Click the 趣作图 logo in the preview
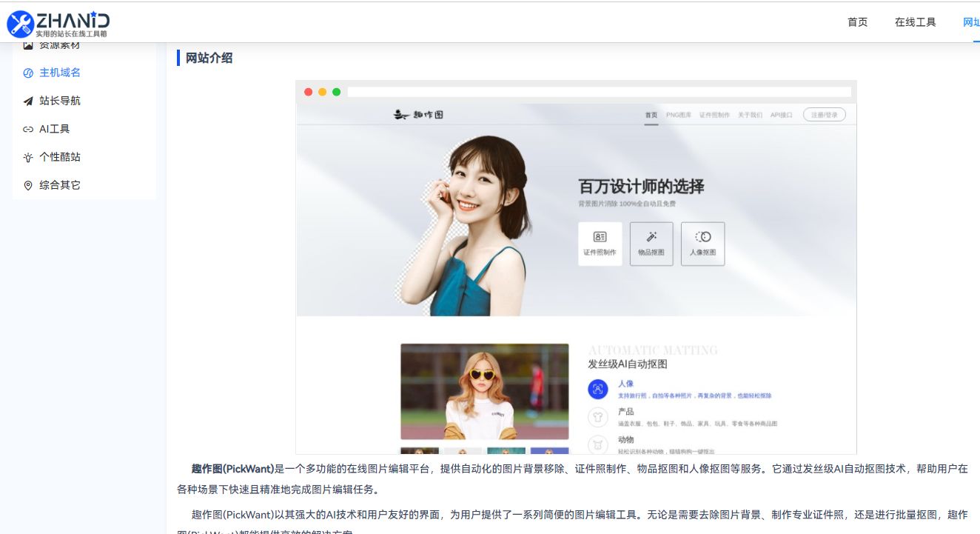 click(x=418, y=115)
